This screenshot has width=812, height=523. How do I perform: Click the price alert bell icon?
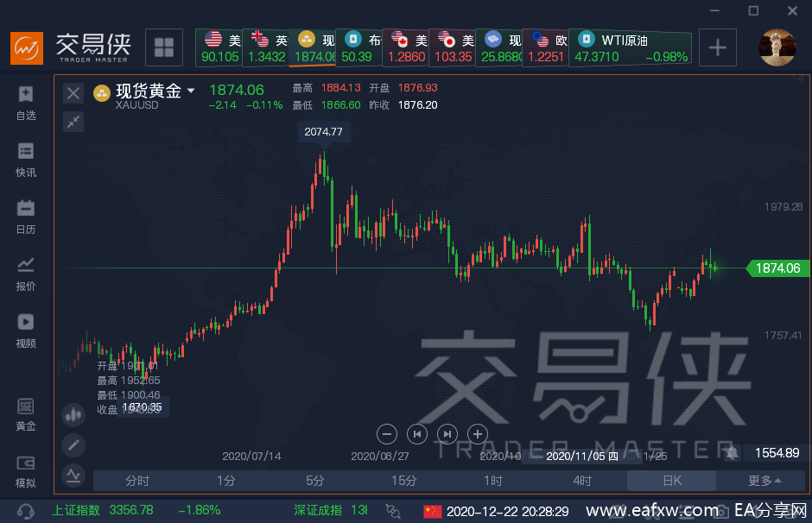click(x=732, y=454)
